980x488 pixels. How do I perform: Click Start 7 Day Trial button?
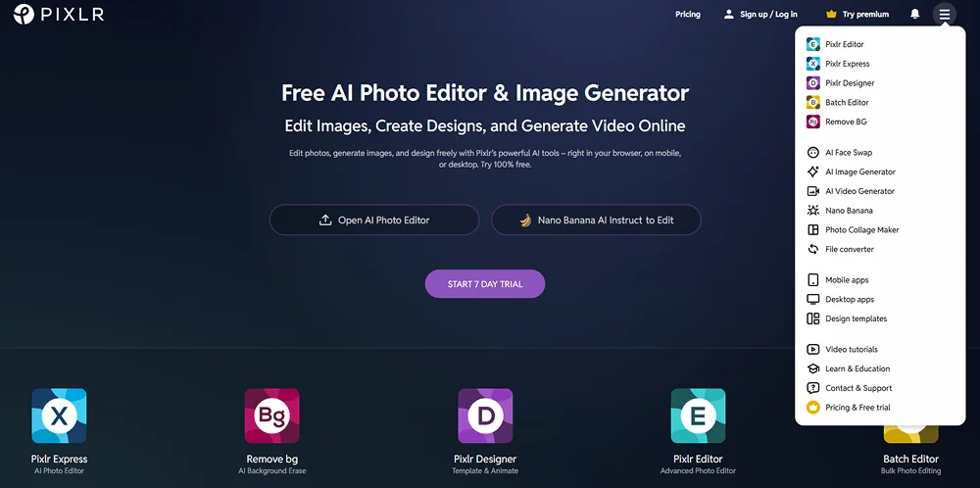pos(485,283)
